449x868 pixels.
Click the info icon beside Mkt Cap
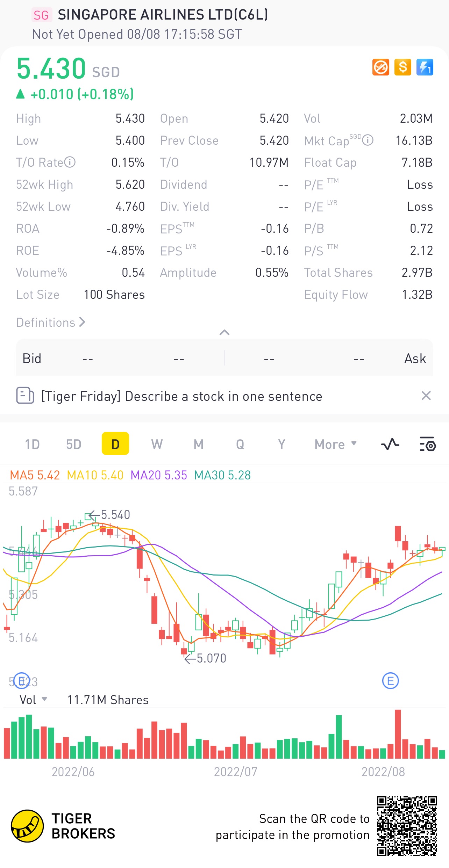(x=368, y=140)
